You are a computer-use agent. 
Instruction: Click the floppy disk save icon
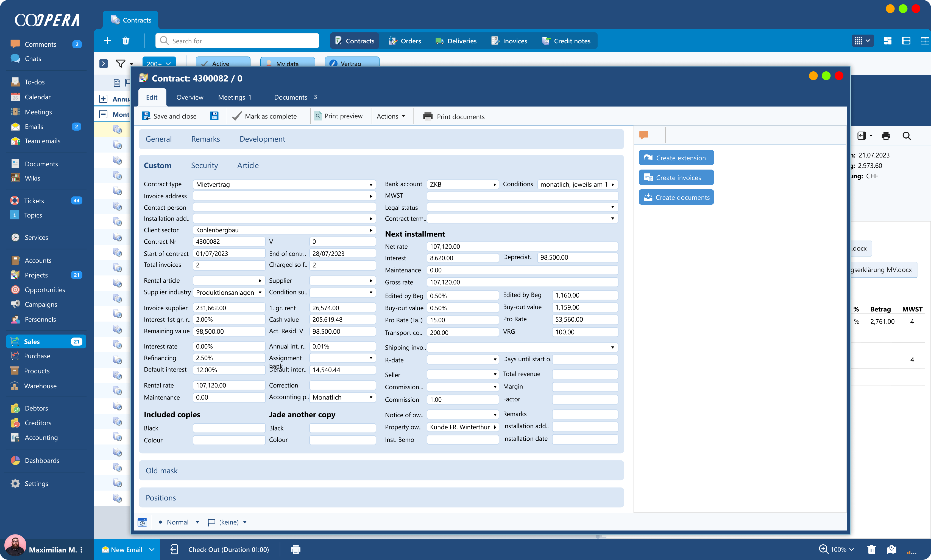click(x=214, y=116)
